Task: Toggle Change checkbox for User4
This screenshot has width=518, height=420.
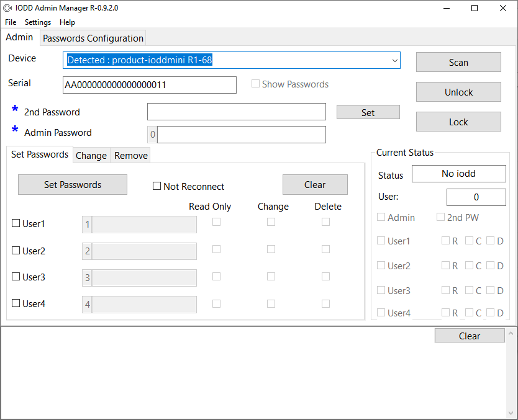Action: coord(271,303)
